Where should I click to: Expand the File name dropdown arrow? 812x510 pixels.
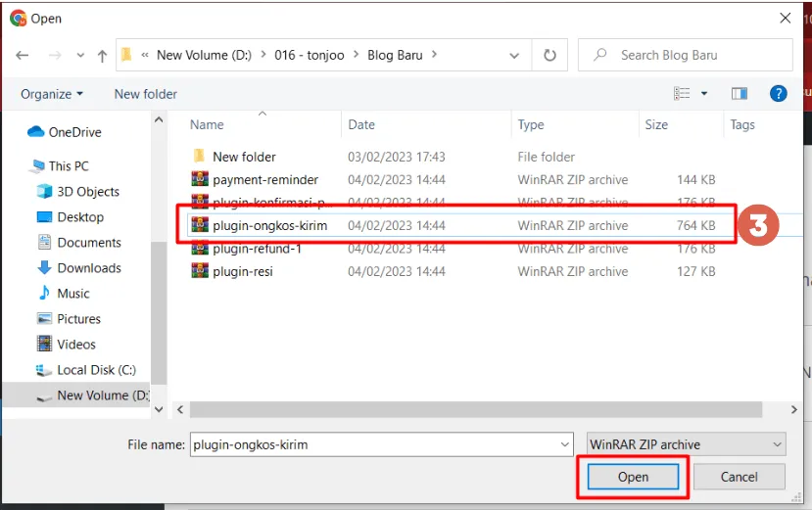coord(564,444)
